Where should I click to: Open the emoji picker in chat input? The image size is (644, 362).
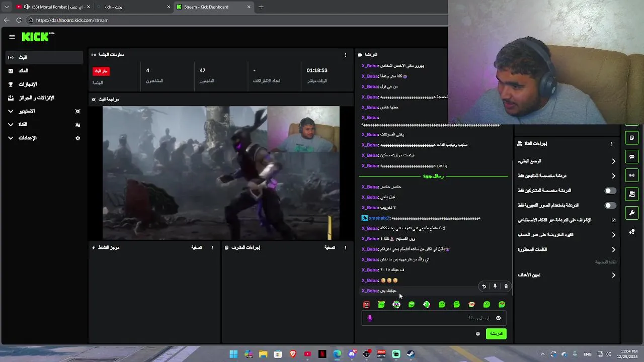[x=499, y=318]
